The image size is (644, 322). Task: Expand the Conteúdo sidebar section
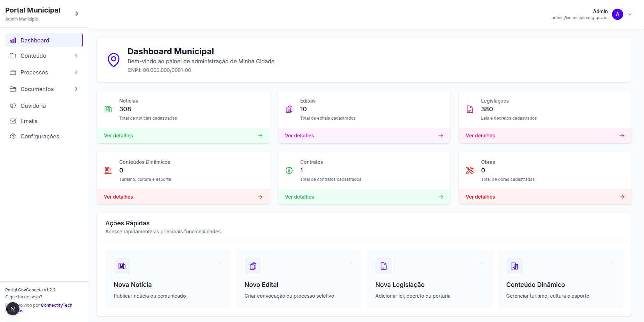point(33,56)
